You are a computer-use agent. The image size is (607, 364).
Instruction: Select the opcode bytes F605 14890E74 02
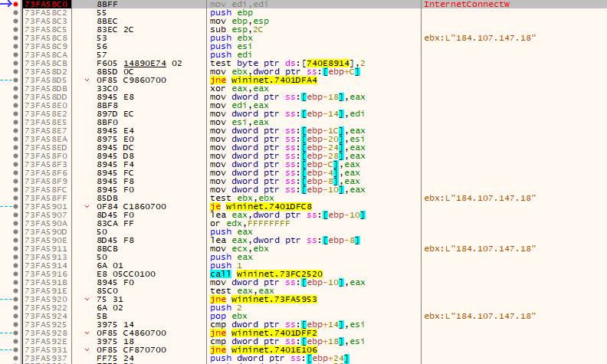(141, 63)
